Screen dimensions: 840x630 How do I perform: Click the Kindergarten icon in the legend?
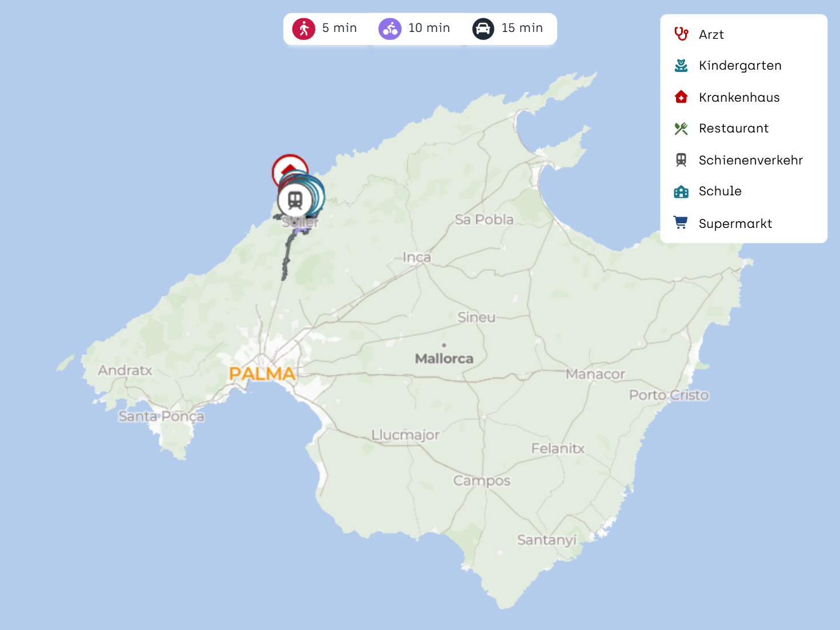[x=681, y=66]
